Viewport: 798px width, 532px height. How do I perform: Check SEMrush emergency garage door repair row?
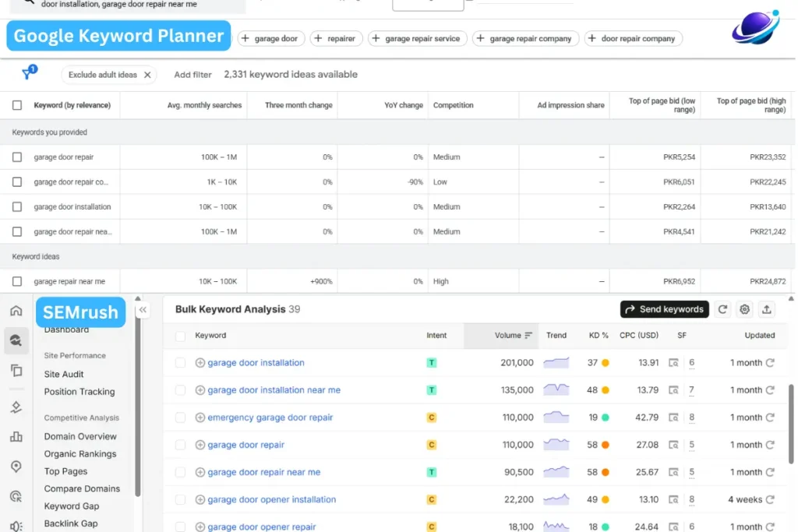coord(180,417)
